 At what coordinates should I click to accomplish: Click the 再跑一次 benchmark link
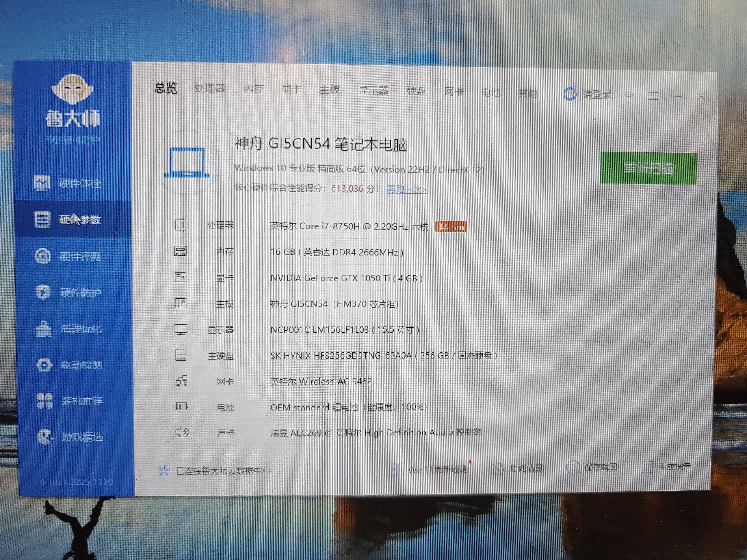(407, 189)
